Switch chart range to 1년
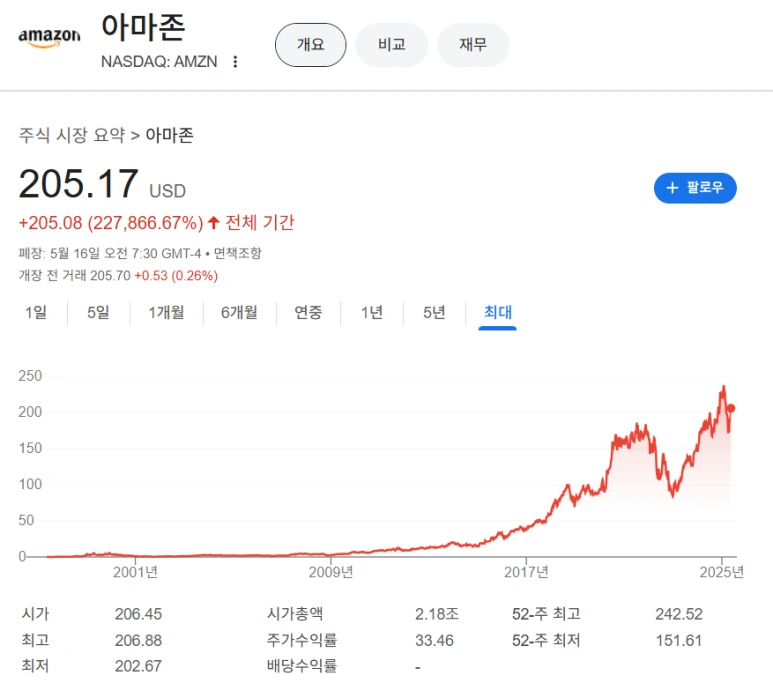The image size is (773, 683). (372, 312)
